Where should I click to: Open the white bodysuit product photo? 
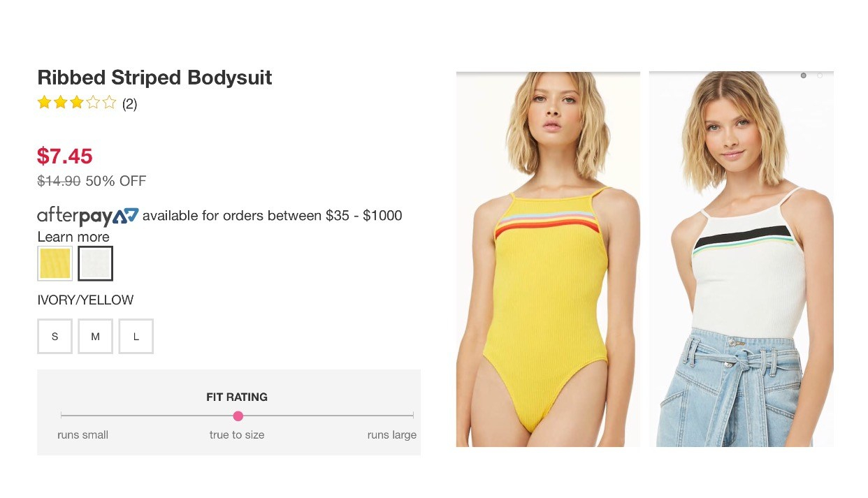pyautogui.click(x=741, y=259)
